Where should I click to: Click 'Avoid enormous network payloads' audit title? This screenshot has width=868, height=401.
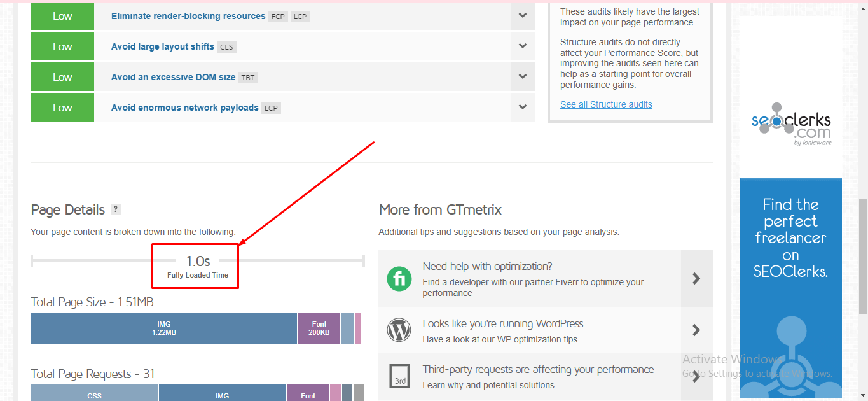(184, 108)
